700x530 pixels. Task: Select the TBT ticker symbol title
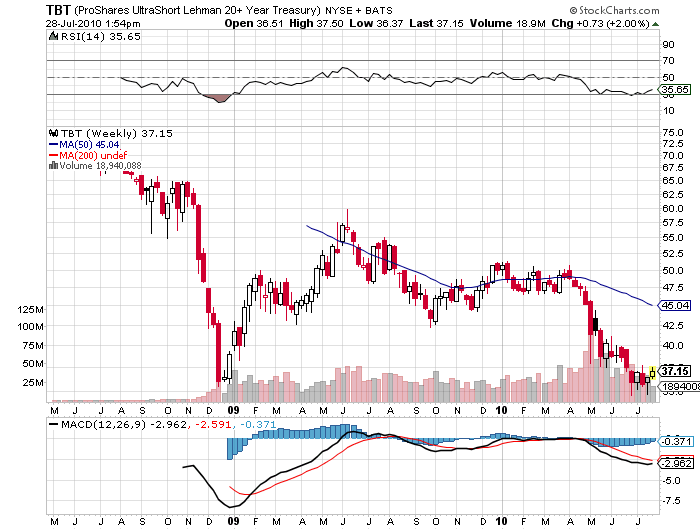tap(58, 9)
